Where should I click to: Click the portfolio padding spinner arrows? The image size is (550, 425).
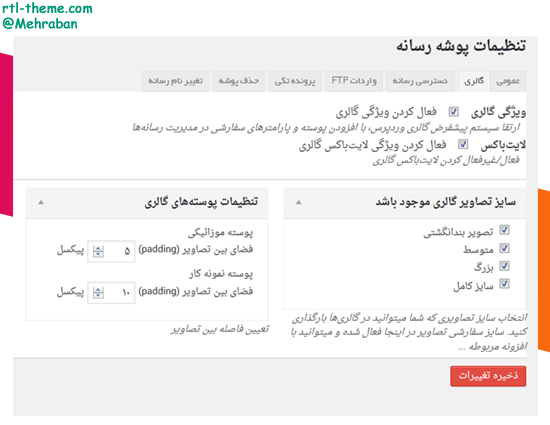pyautogui.click(x=98, y=292)
